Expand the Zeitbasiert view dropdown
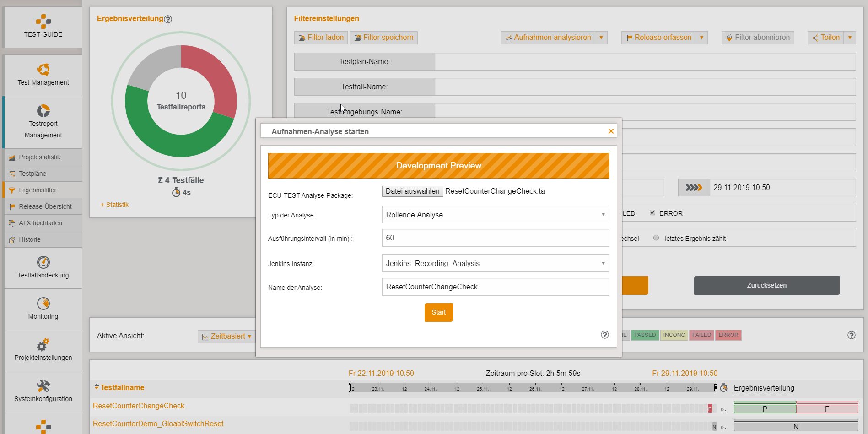The height and width of the screenshot is (434, 868). 227,336
